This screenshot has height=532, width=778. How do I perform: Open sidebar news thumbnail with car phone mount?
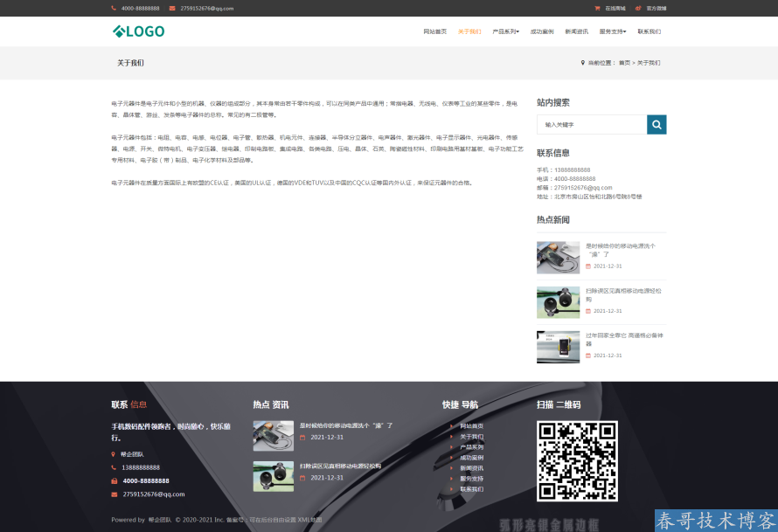559,347
